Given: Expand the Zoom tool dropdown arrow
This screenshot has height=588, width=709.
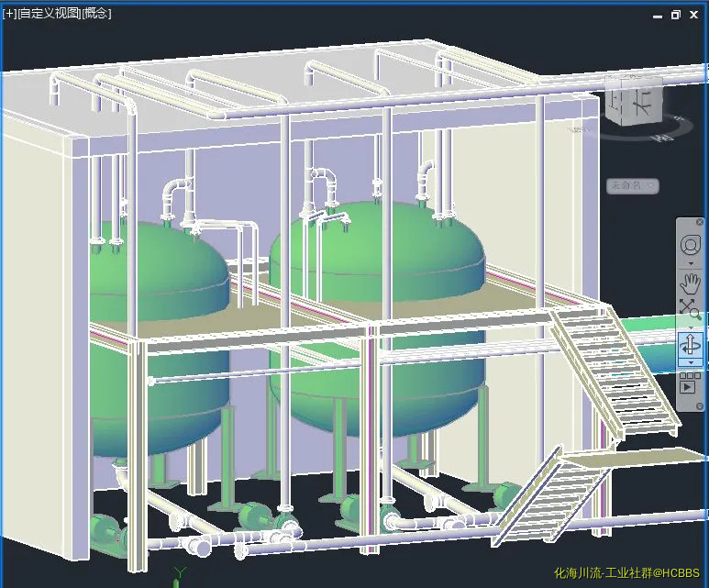Looking at the screenshot, I should click(x=690, y=327).
